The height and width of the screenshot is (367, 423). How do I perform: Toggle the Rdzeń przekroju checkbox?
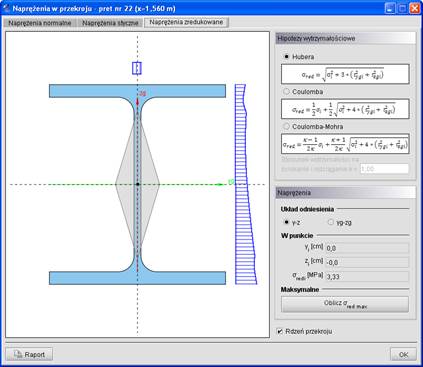[x=280, y=331]
